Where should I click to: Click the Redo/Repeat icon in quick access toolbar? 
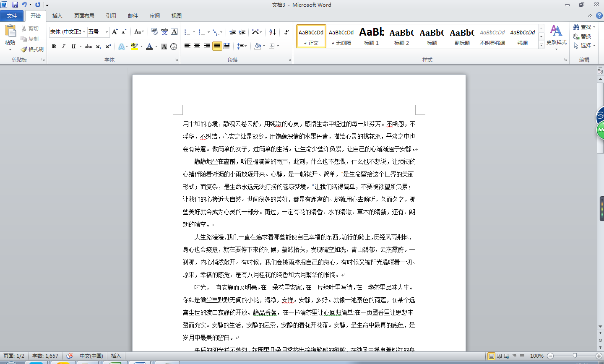[x=38, y=5]
